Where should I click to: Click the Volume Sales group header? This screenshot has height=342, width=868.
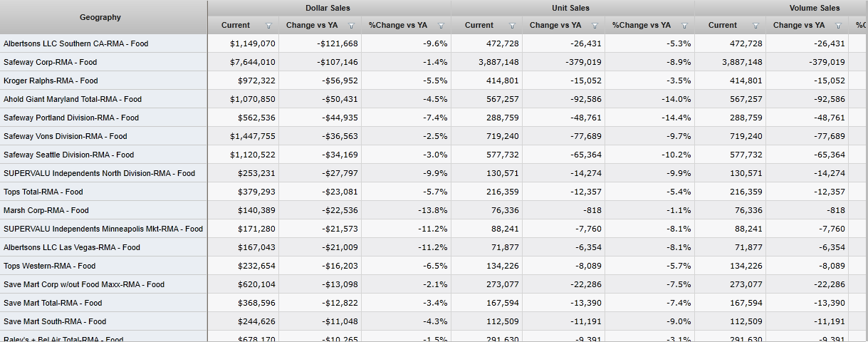pos(814,8)
